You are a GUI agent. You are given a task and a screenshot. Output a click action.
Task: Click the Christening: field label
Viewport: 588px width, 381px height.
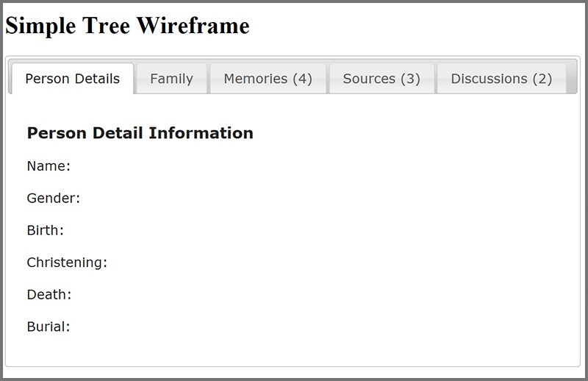67,263
